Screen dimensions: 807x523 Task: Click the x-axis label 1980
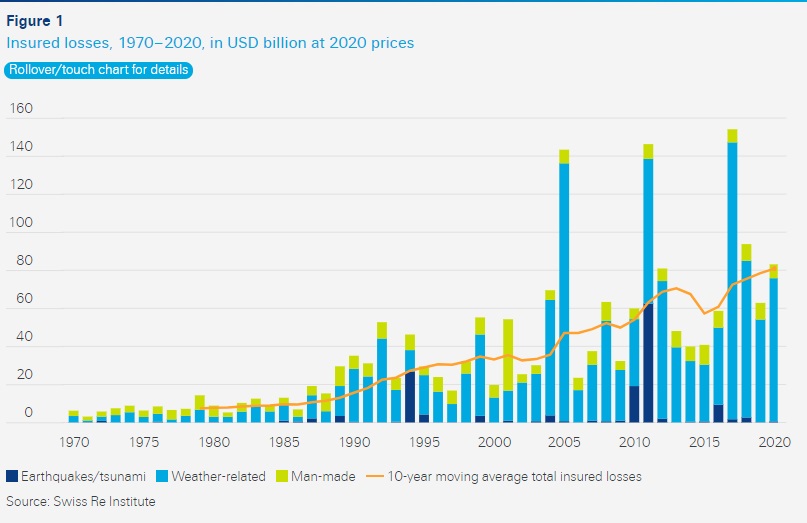pyautogui.click(x=214, y=442)
